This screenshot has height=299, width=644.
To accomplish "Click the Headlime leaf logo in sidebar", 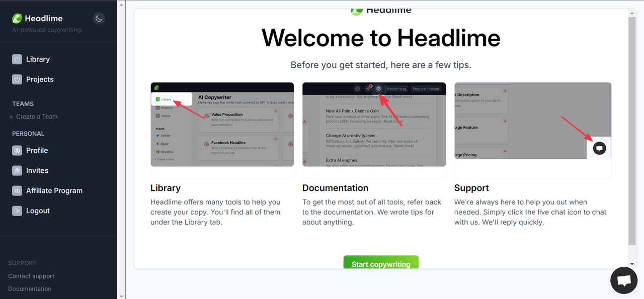I will [17, 19].
